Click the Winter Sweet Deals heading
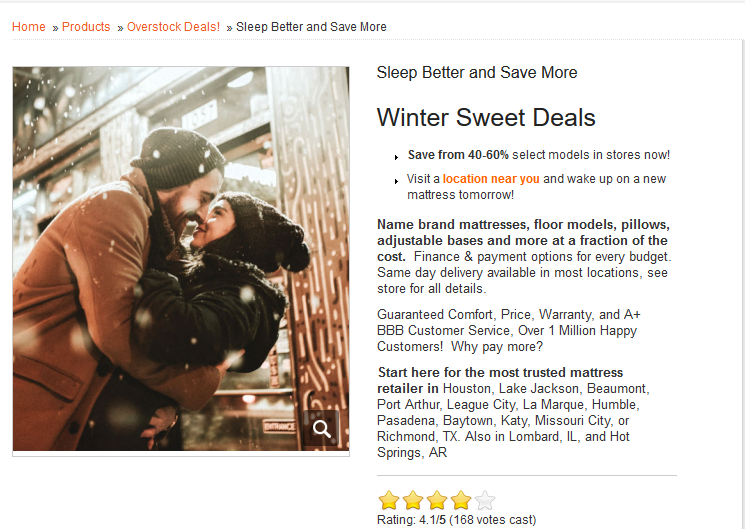745x529 pixels. [x=486, y=117]
